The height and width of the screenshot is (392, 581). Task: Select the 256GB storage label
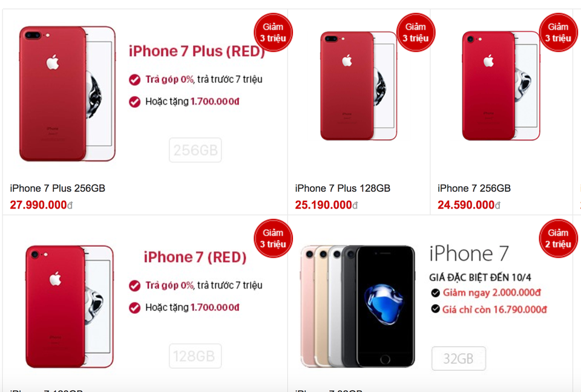point(195,150)
